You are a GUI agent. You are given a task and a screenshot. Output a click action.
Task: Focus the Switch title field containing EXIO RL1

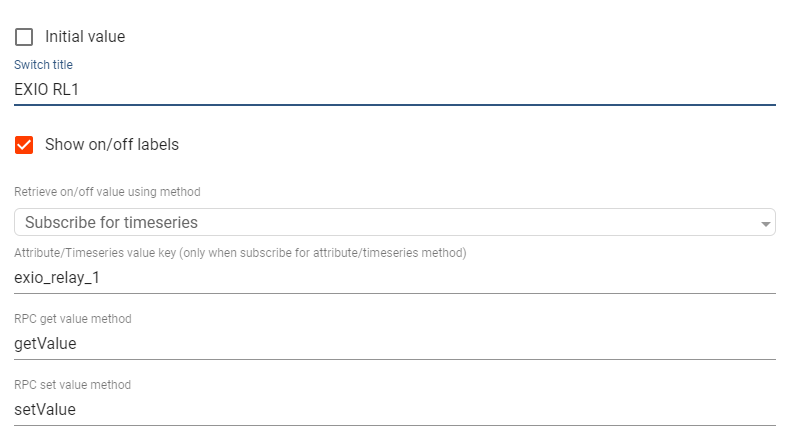pos(395,90)
